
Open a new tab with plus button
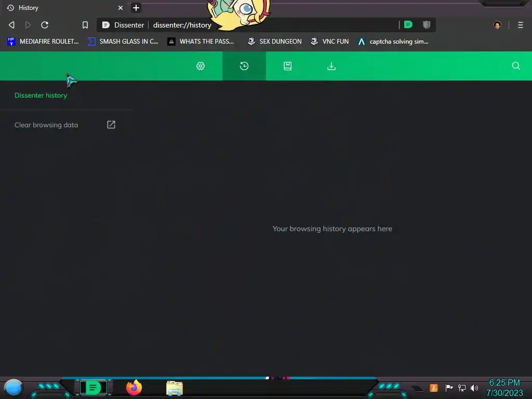click(x=136, y=8)
